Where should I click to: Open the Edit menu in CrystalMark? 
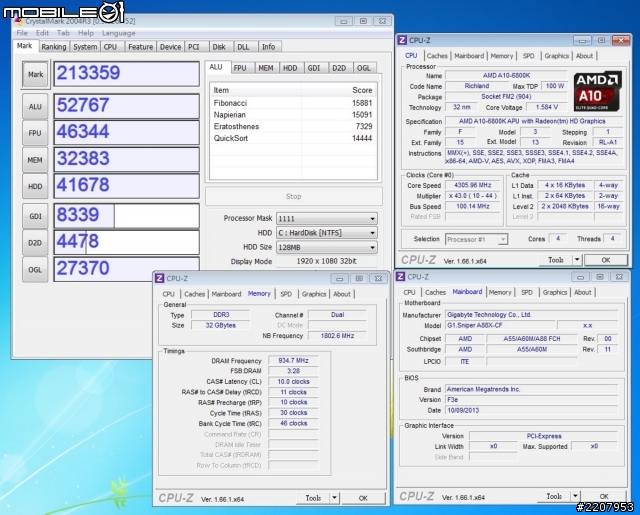click(42, 33)
